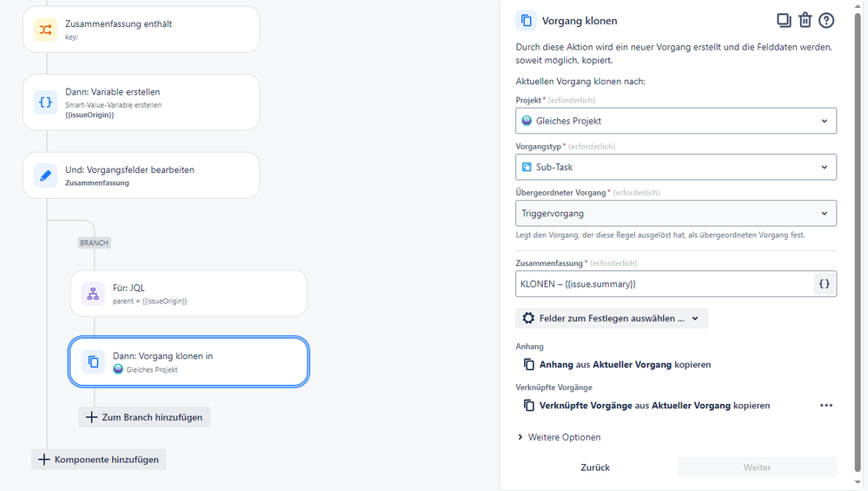868x491 pixels.
Task: Delete component using the trash icon
Action: pyautogui.click(x=805, y=21)
